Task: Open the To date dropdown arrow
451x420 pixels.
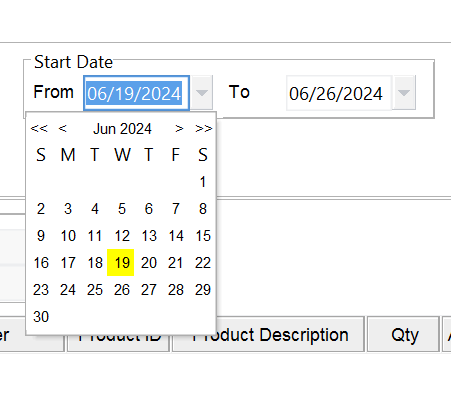Action: click(404, 93)
